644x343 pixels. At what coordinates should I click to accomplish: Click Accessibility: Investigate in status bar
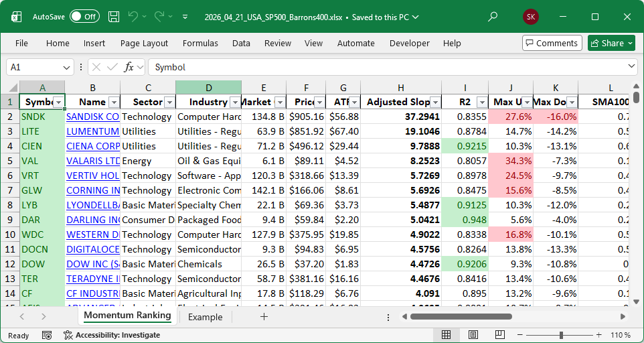coord(112,335)
